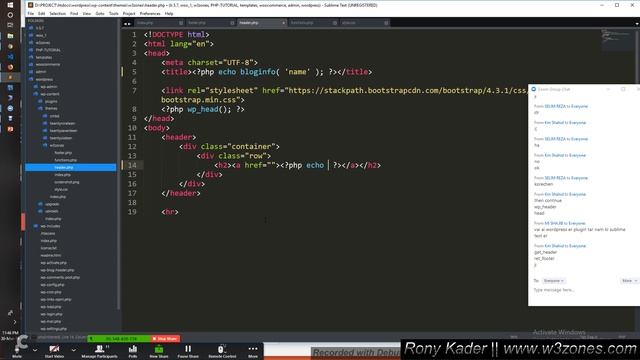Click the Windows Start button
This screenshot has height=360, width=640.
point(10,4)
